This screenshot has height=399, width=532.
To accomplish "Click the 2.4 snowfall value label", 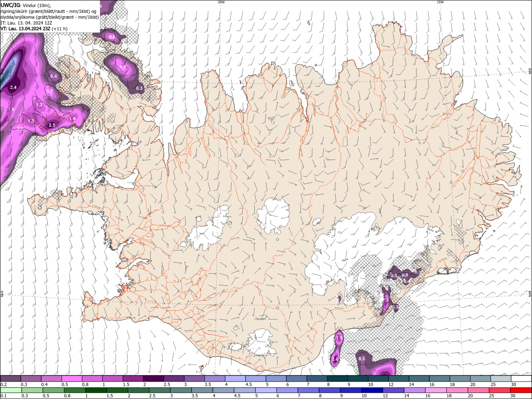I will pos(13,87).
